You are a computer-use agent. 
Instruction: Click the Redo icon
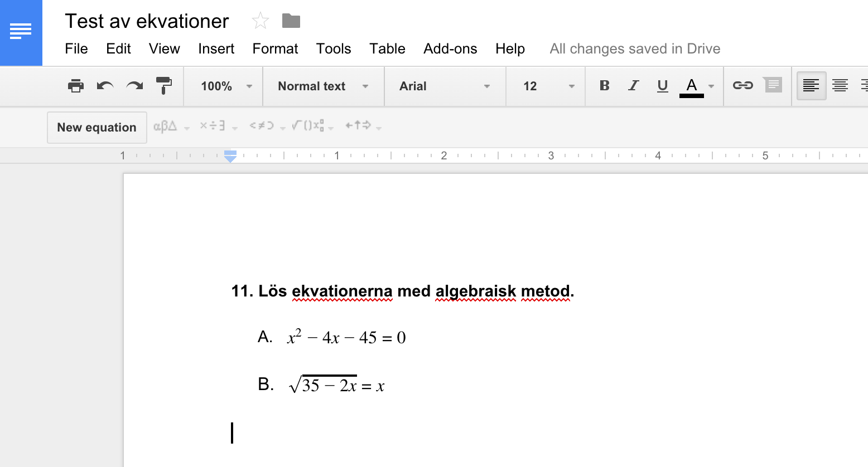click(134, 86)
